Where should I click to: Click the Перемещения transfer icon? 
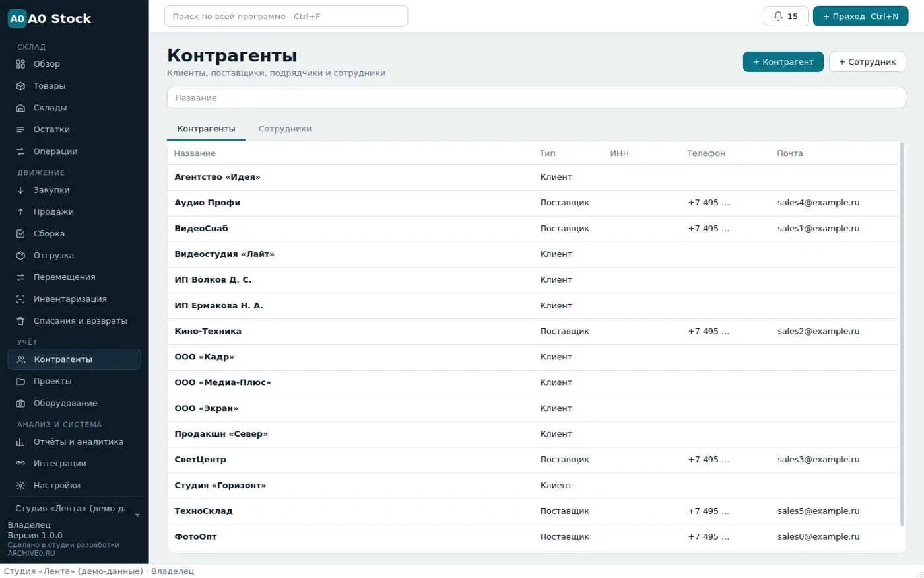coord(20,277)
